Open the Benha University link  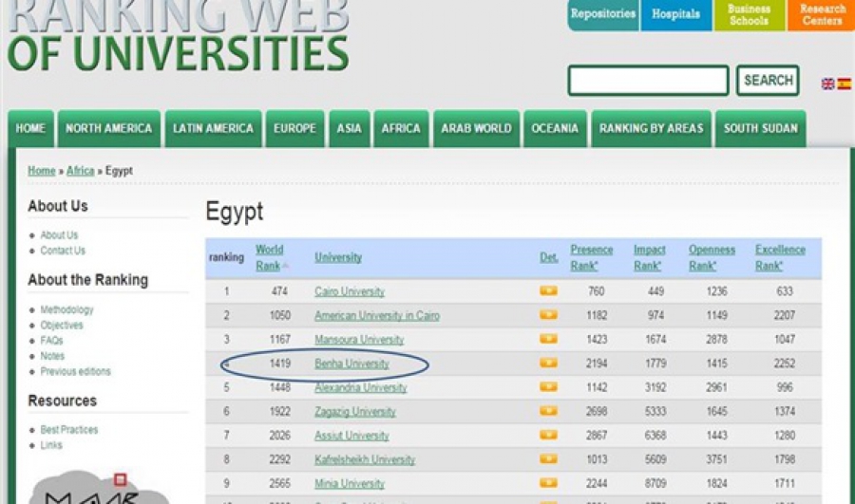click(x=351, y=364)
